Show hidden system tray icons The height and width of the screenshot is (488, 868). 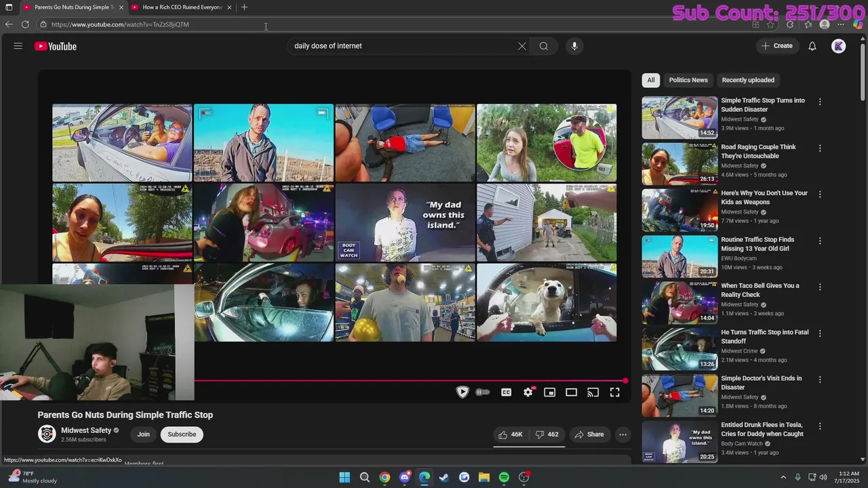783,477
